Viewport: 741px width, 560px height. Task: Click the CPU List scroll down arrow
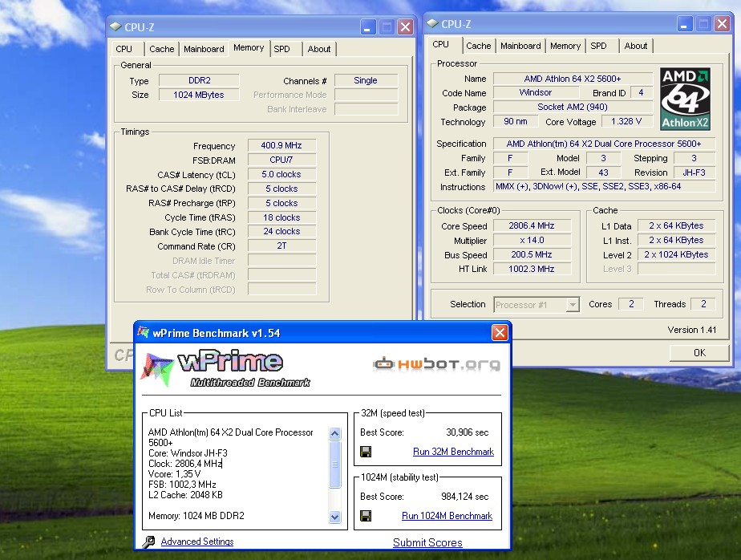334,517
